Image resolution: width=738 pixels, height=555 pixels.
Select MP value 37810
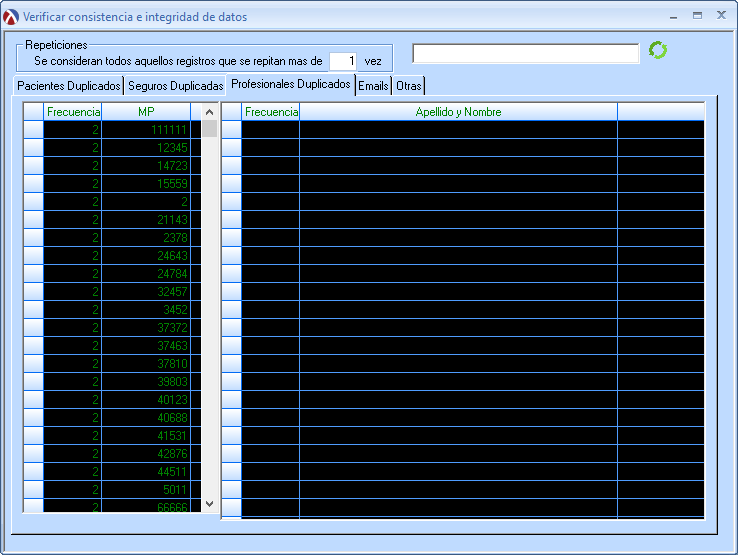146,364
